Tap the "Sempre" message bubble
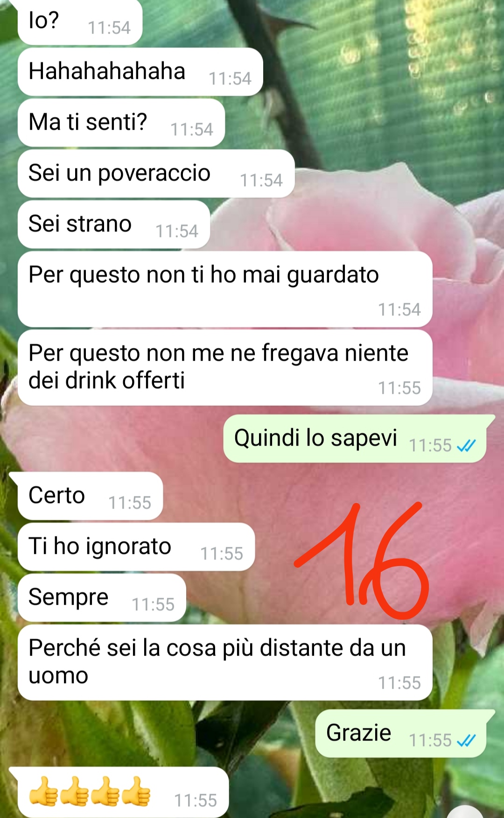This screenshot has height=818, width=504. pos(102,598)
